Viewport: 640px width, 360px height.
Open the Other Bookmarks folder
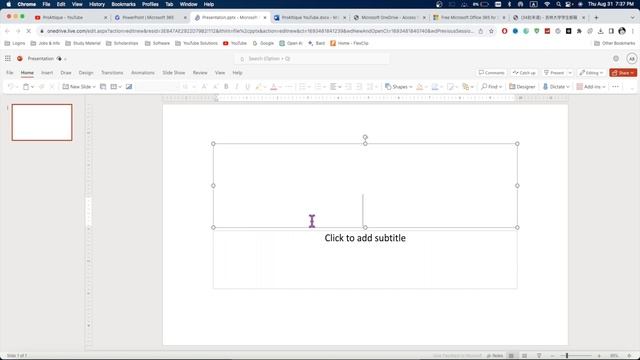(x=615, y=43)
